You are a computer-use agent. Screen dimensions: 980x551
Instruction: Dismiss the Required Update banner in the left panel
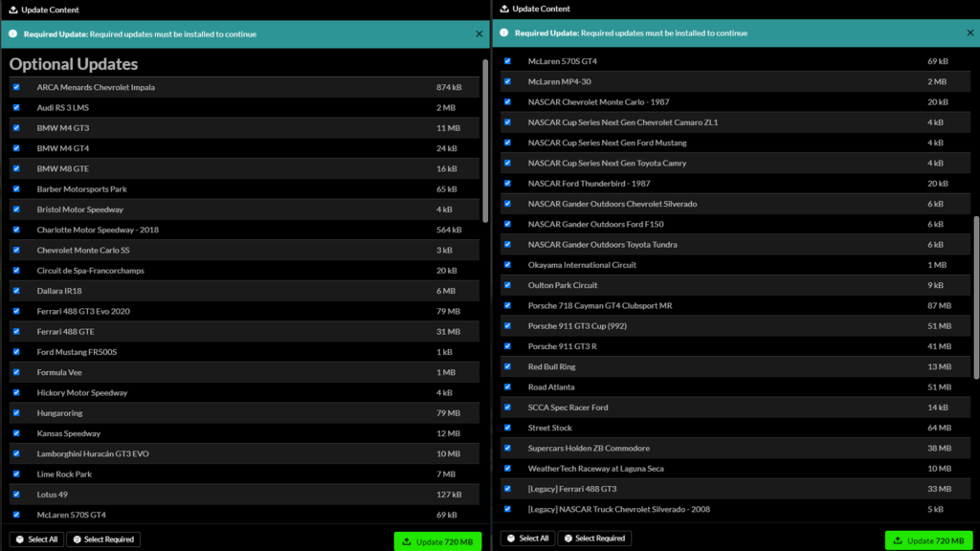pos(479,34)
